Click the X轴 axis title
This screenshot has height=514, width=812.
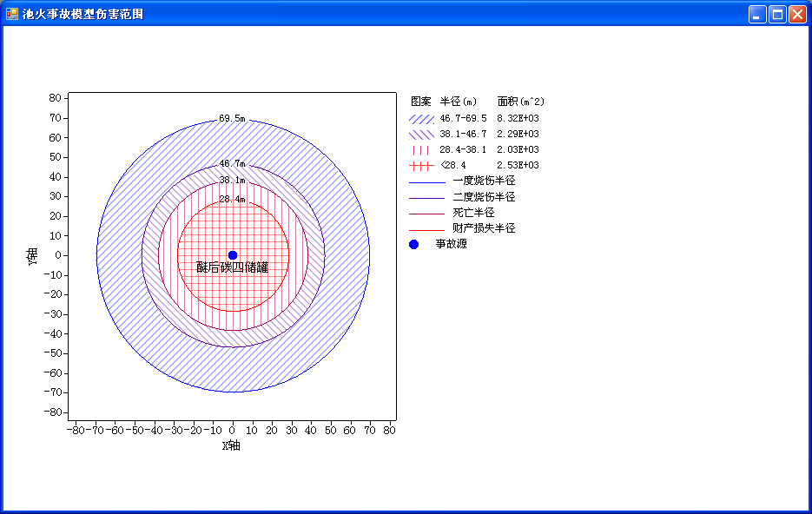point(231,445)
